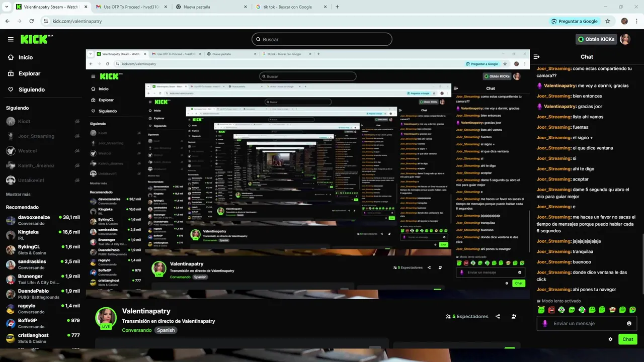Open Brunenger Taxi Life channel in the page sidebar

click(x=43, y=279)
